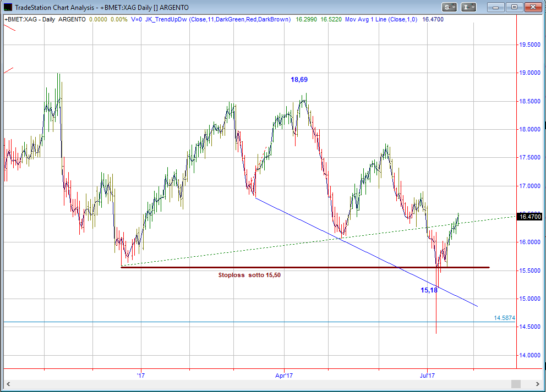The image size is (546, 392).
Task: Select the Mov Avg 1 Line indicator label
Action: click(381, 19)
